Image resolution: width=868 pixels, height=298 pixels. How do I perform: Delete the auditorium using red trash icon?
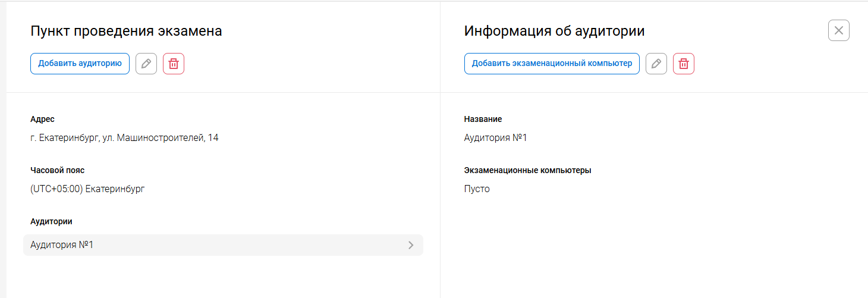pyautogui.click(x=684, y=64)
